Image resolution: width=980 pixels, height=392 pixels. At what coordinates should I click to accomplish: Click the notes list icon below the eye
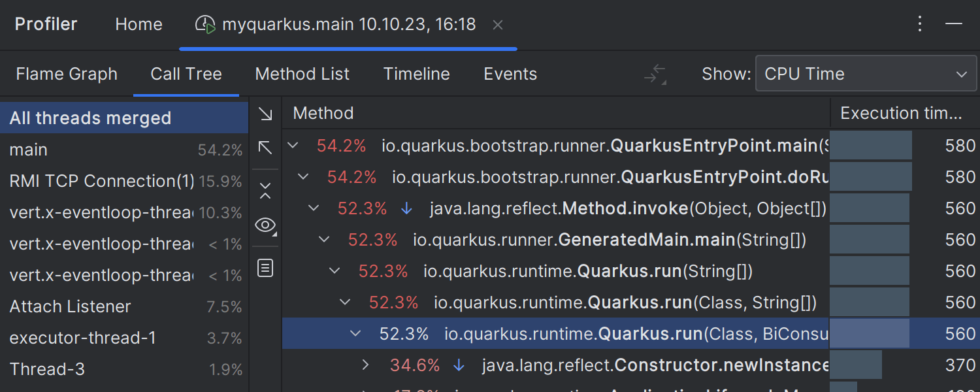point(265,268)
